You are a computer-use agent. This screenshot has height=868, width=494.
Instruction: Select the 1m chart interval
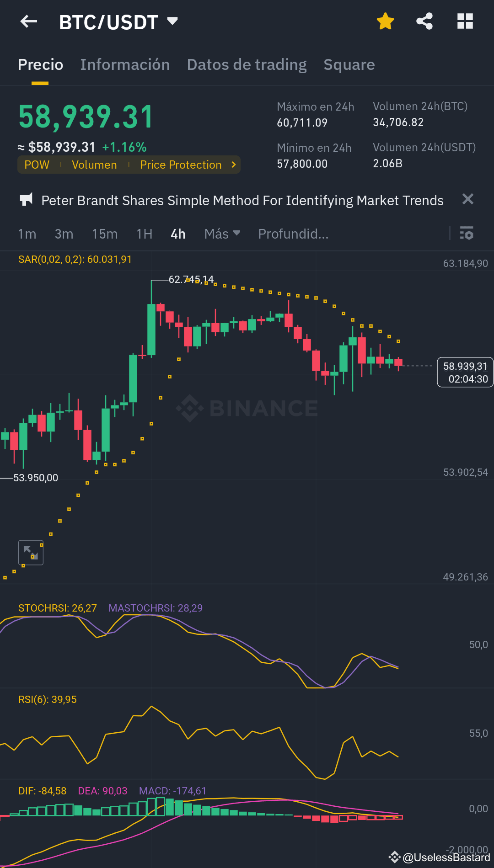coord(27,234)
